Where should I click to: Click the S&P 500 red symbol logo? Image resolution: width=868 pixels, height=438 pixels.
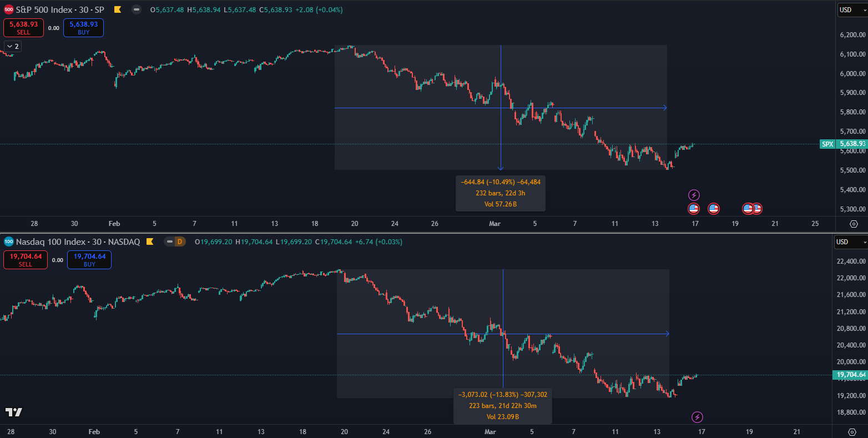pos(9,9)
